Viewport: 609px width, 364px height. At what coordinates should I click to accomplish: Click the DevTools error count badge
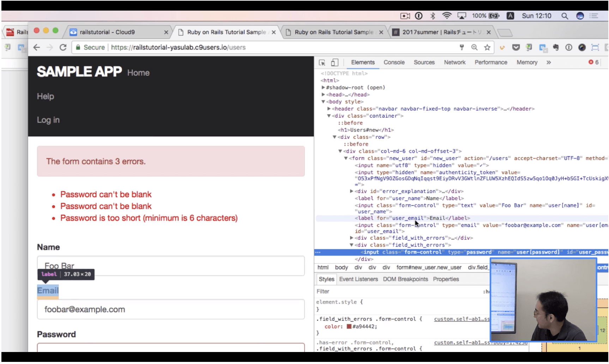click(x=593, y=62)
